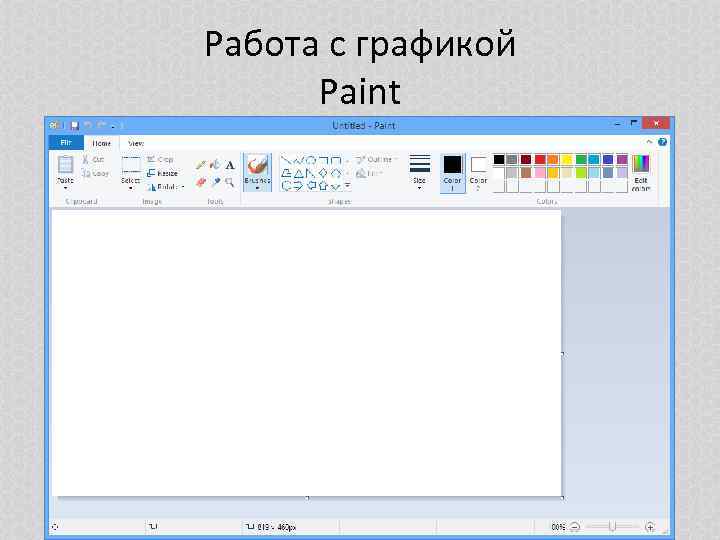Pick the yellow color swatch

pyautogui.click(x=567, y=159)
